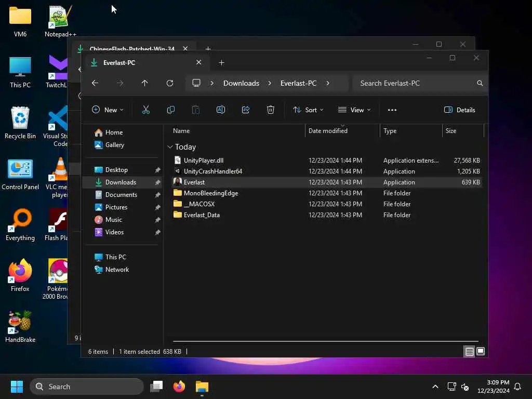Open the Windows Start menu
This screenshot has height=399, width=532.
[17, 387]
